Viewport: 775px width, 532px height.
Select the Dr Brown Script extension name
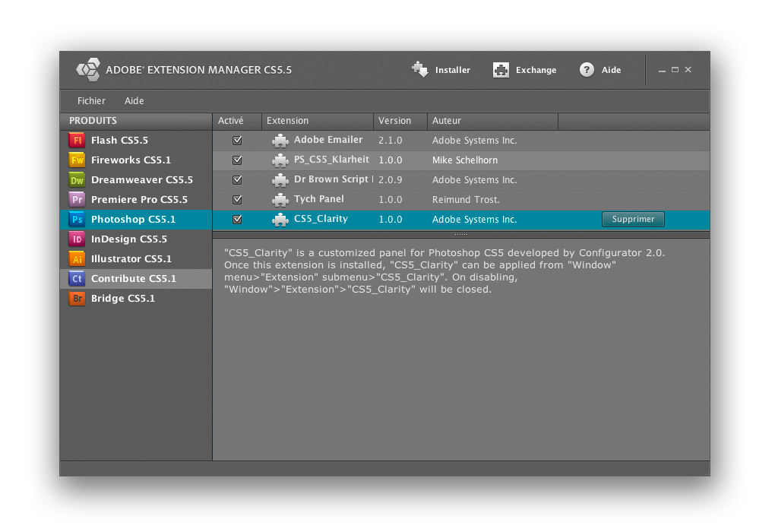click(x=333, y=179)
